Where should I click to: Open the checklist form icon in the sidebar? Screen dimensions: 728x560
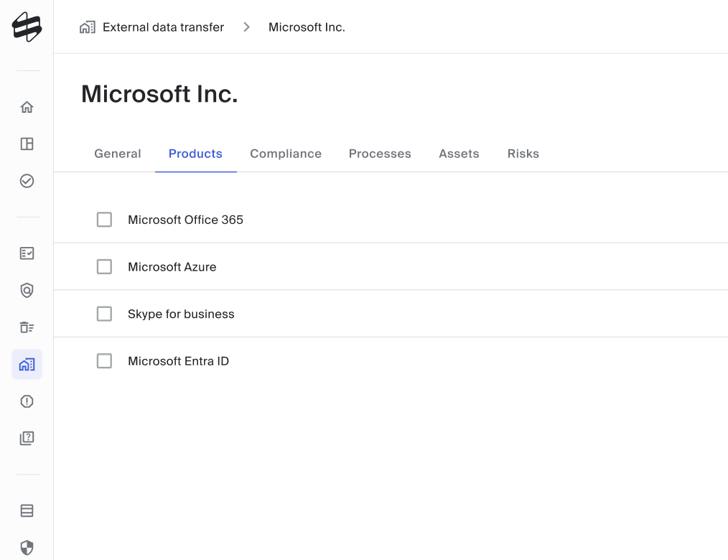(x=27, y=253)
